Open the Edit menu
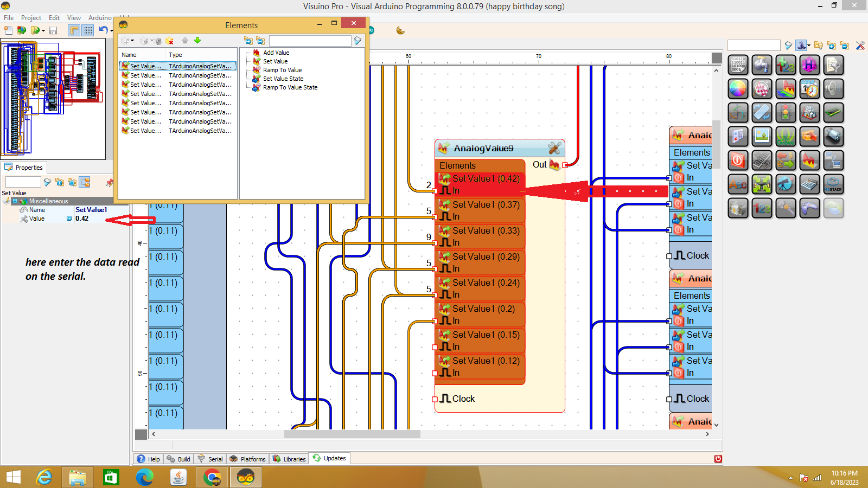This screenshot has height=488, width=868. pyautogui.click(x=54, y=18)
